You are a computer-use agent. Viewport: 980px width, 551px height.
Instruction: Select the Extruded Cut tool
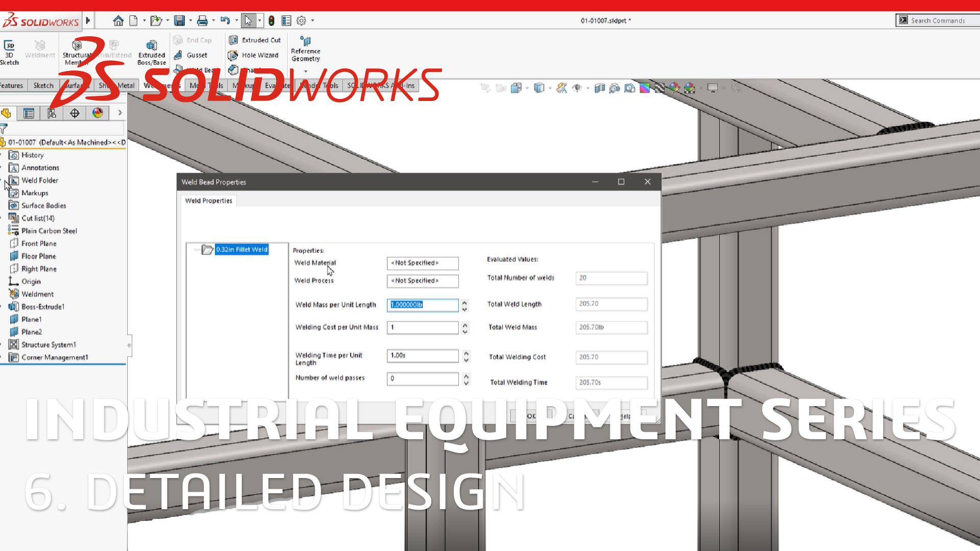(x=255, y=40)
